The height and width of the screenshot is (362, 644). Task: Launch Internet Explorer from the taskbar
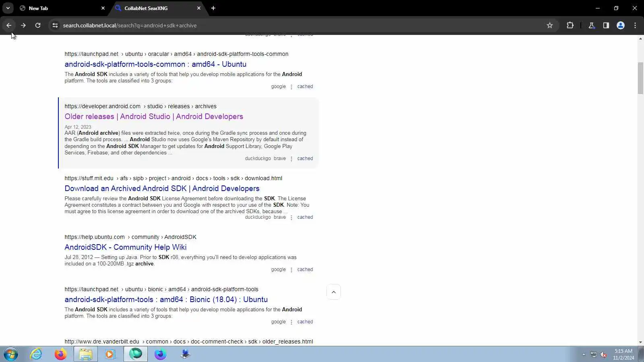point(36,354)
